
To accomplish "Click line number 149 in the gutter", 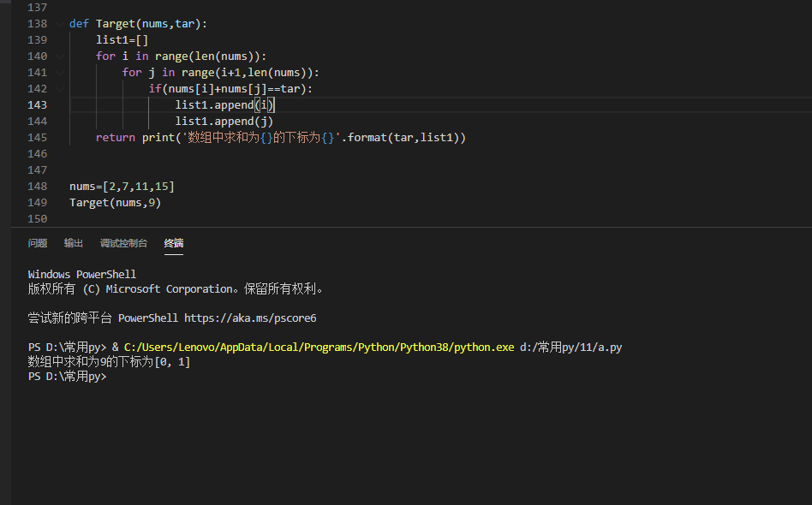I will pos(38,203).
